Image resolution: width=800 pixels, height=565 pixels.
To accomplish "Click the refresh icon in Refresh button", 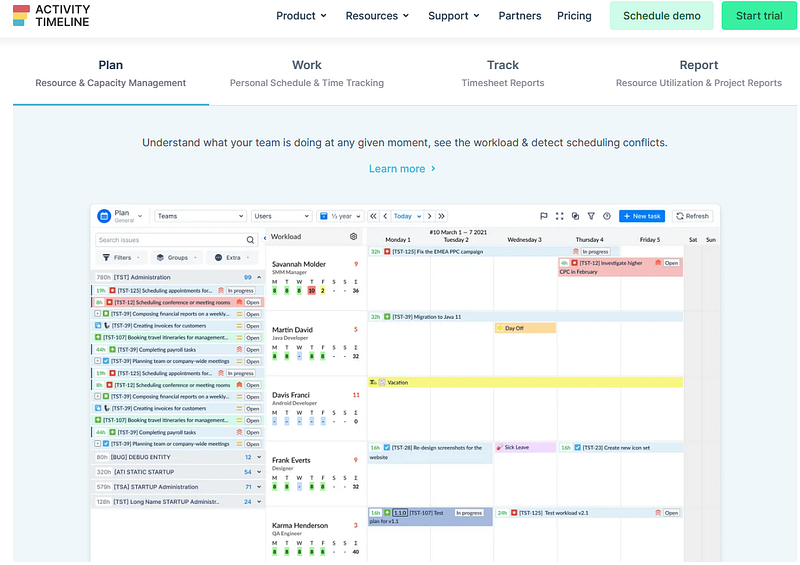I will click(680, 216).
